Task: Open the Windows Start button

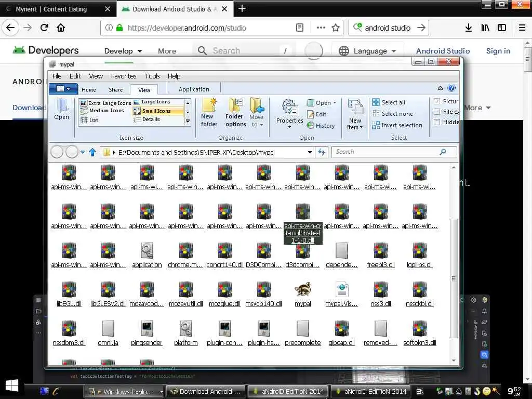Action: [12, 385]
